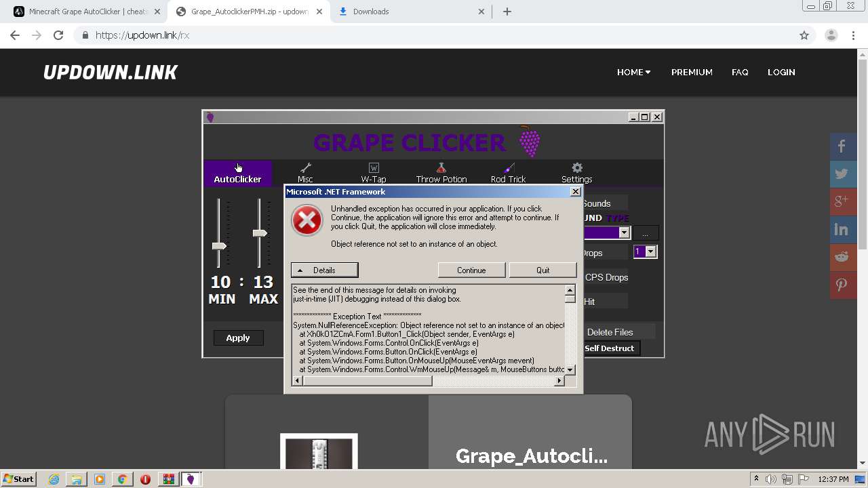Open the UPDOWN.LINK site logo link
The height and width of the screenshot is (488, 868).
[111, 73]
